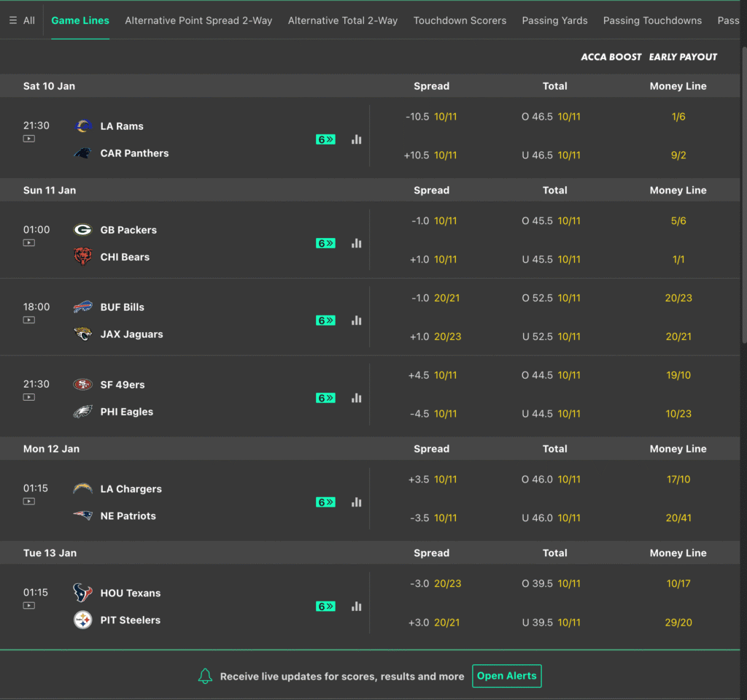Click live stream icon under 21:30 49ers game
The width and height of the screenshot is (747, 700).
pos(29,397)
